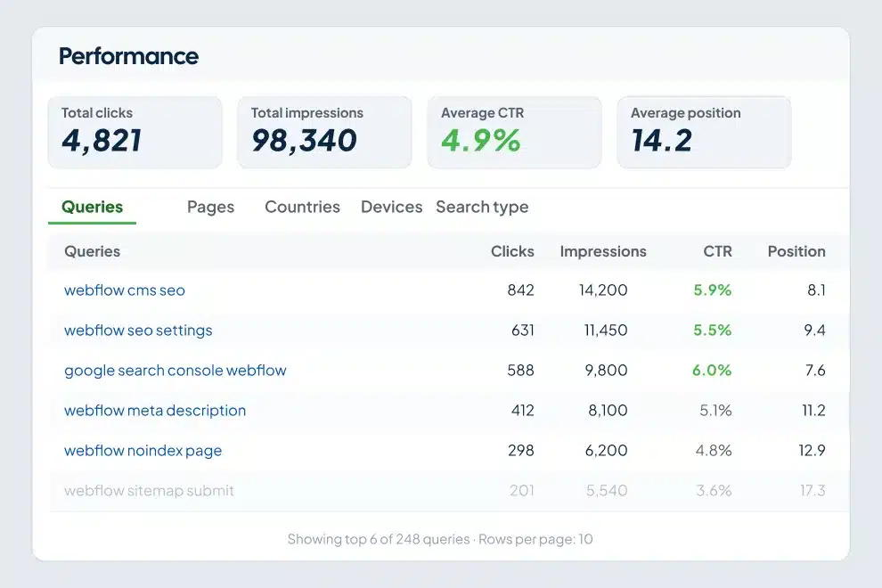
Task: Click the 14,200 impressions value
Action: 603,290
